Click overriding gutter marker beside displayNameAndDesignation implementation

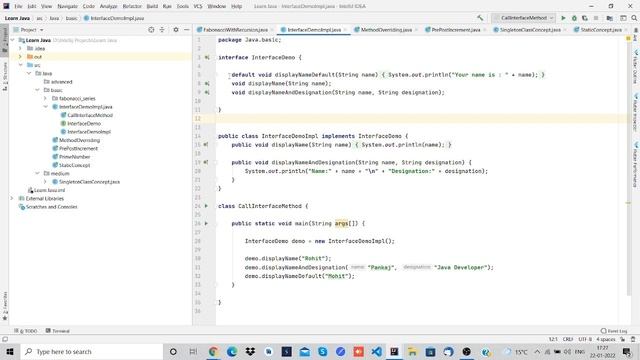(206, 162)
